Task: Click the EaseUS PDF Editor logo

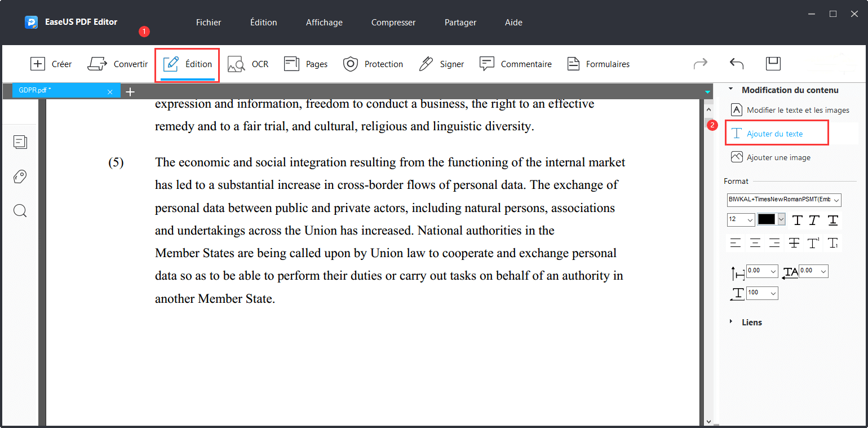Action: 31,23
